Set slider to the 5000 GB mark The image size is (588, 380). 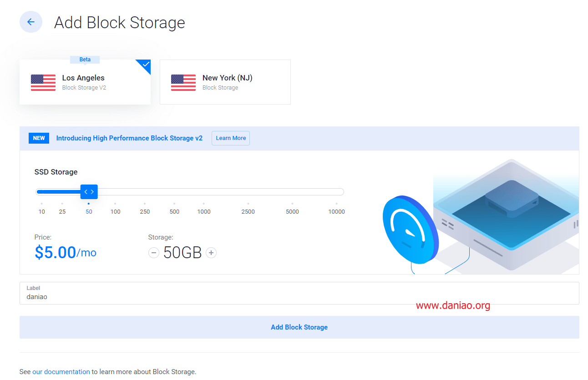point(292,211)
